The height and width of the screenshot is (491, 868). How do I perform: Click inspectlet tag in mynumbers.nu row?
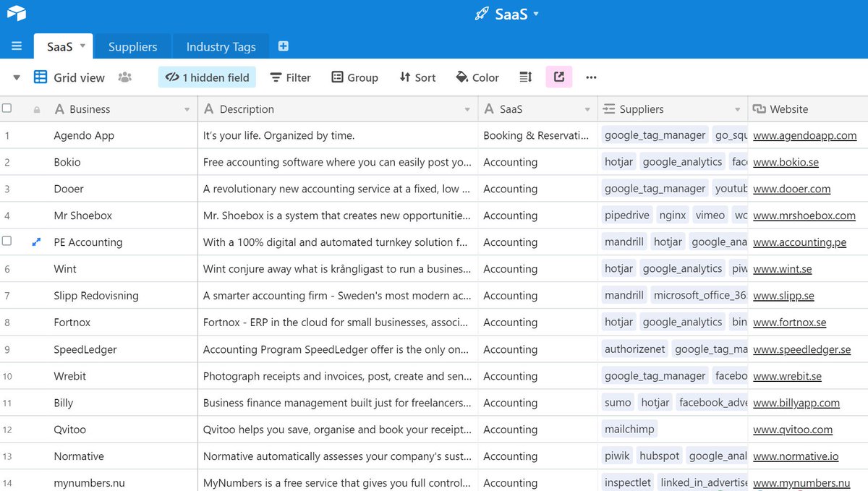click(x=628, y=482)
